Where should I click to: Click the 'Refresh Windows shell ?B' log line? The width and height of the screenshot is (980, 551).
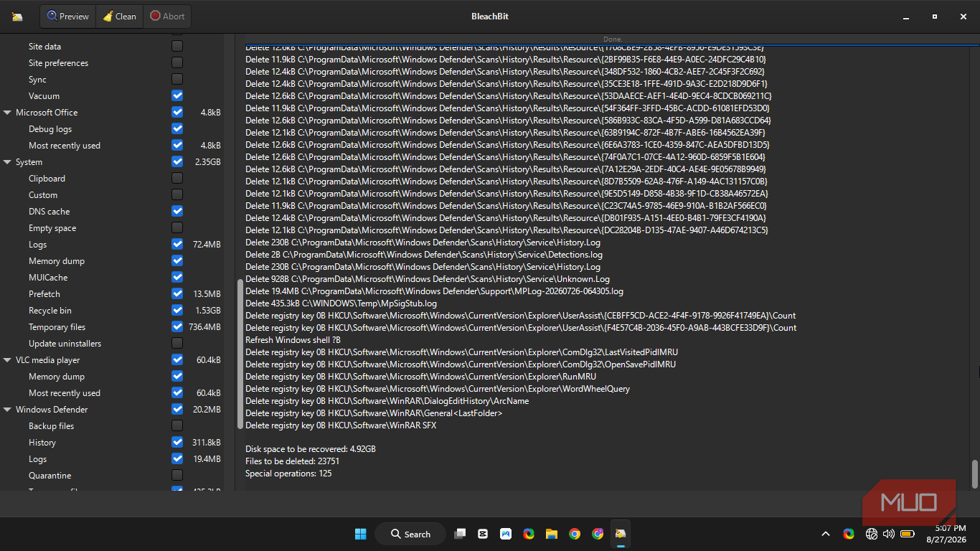pos(293,340)
